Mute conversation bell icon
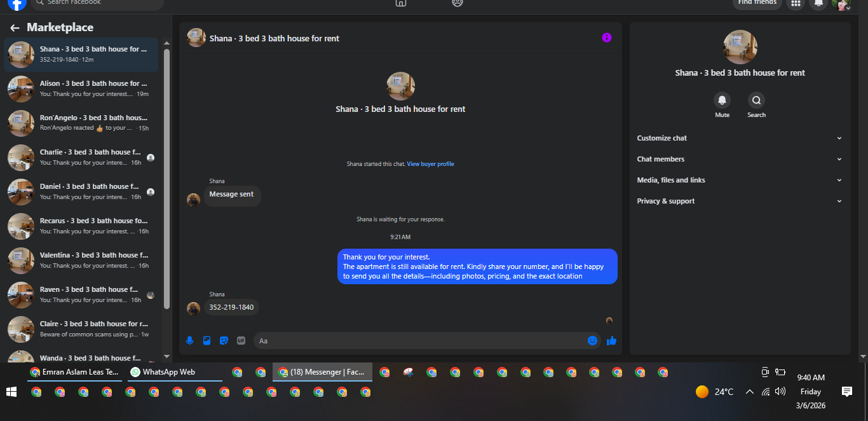The image size is (868, 421). pos(722,100)
